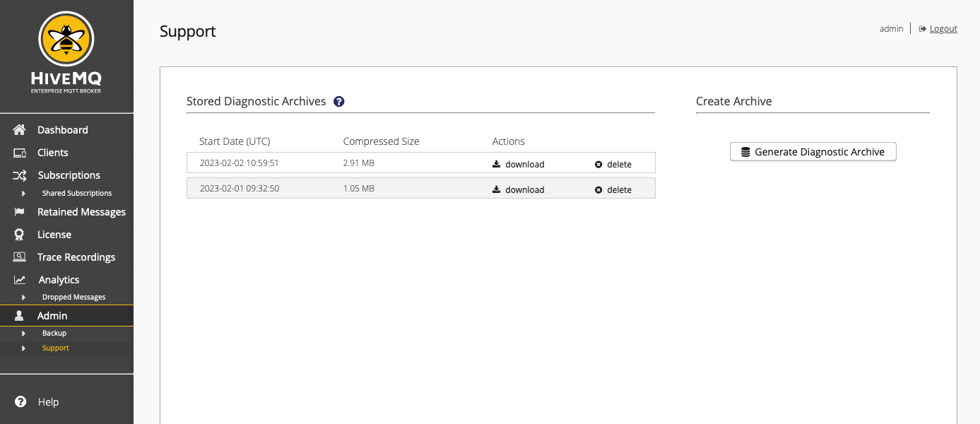
Task: Click the Stored Diagnostic Archives heading
Action: tap(256, 101)
